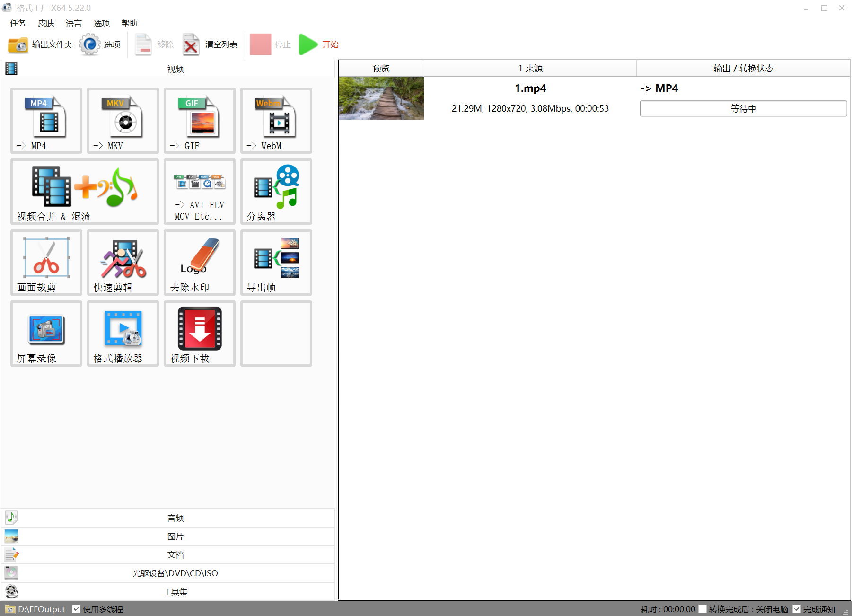852x616 pixels.
Task: Open the 输出文件夹 output folder
Action: click(x=40, y=44)
